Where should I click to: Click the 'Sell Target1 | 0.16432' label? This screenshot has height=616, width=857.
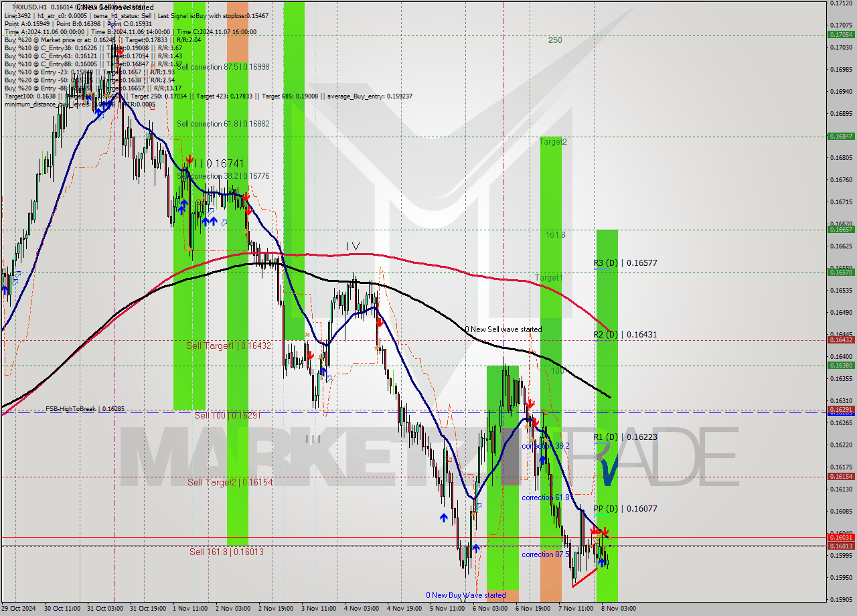[228, 345]
